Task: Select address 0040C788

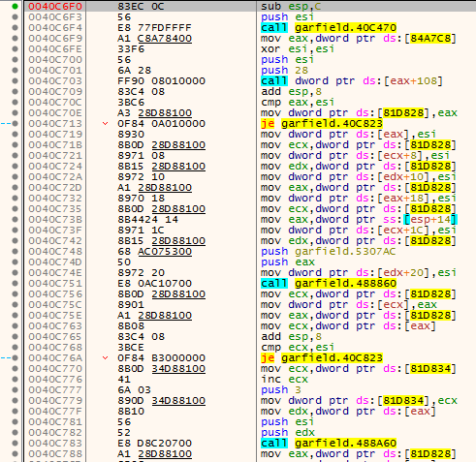Action: point(55,454)
